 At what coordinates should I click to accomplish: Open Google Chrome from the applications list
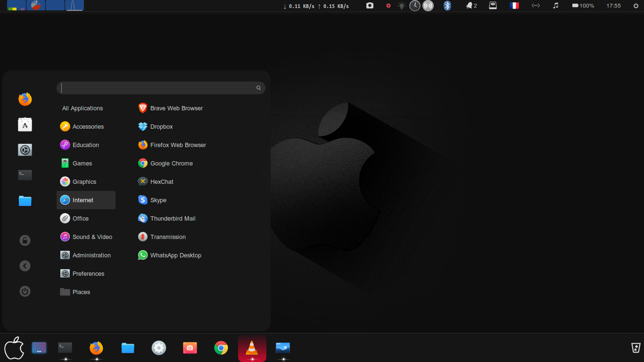(165, 163)
